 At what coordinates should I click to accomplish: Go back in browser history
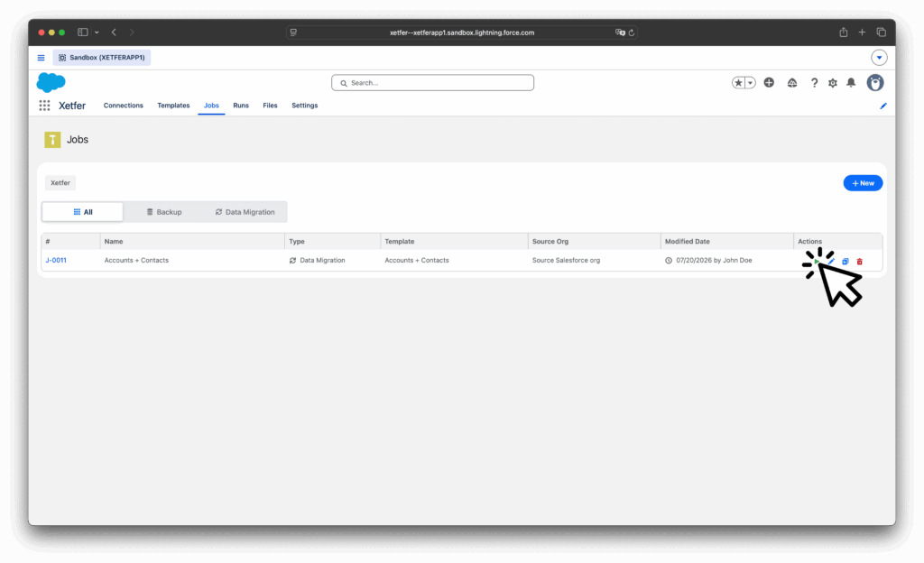point(114,32)
